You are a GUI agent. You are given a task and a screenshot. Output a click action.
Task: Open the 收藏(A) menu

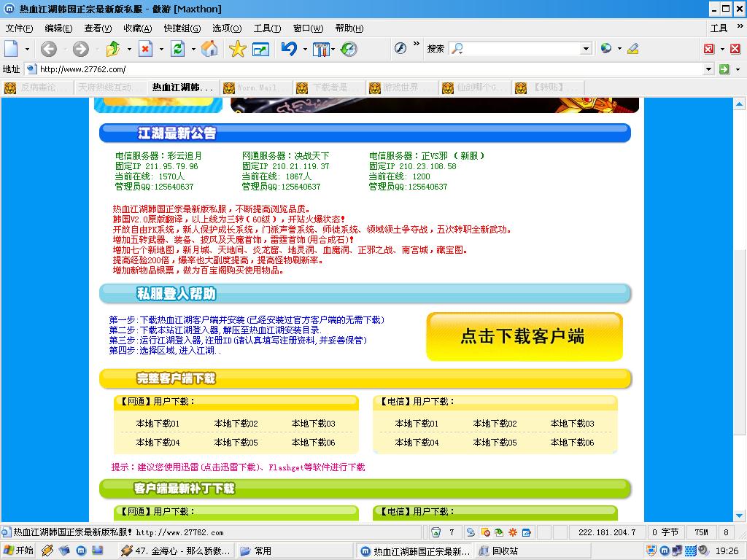[138, 28]
